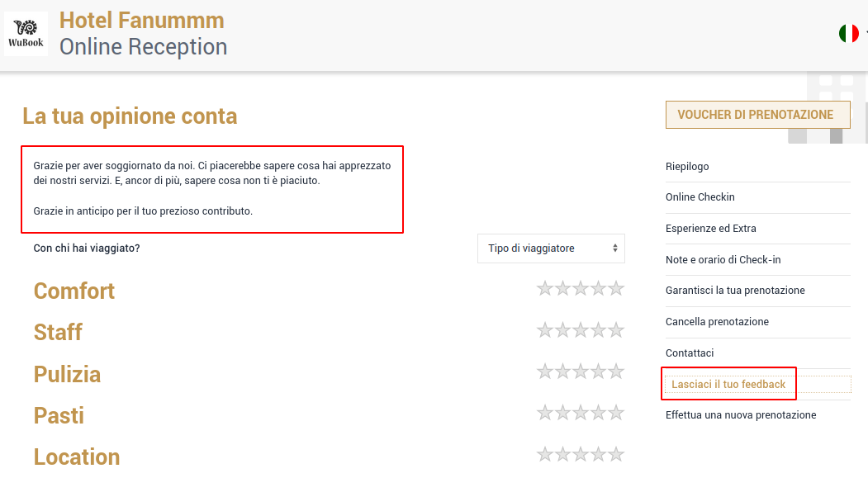
Task: Rate Comfort with five stars
Action: 616,288
